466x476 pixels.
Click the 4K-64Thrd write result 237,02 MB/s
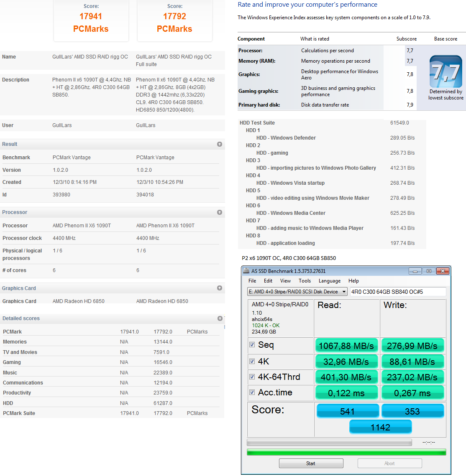point(412,377)
